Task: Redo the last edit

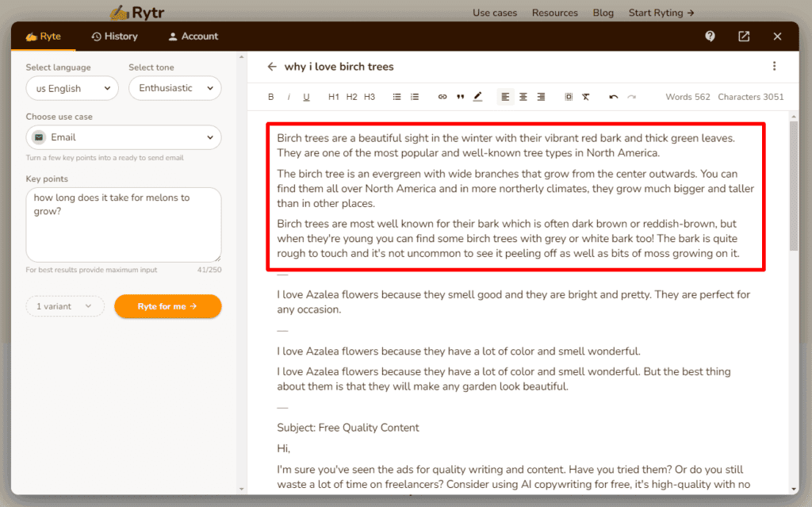Action: click(631, 97)
